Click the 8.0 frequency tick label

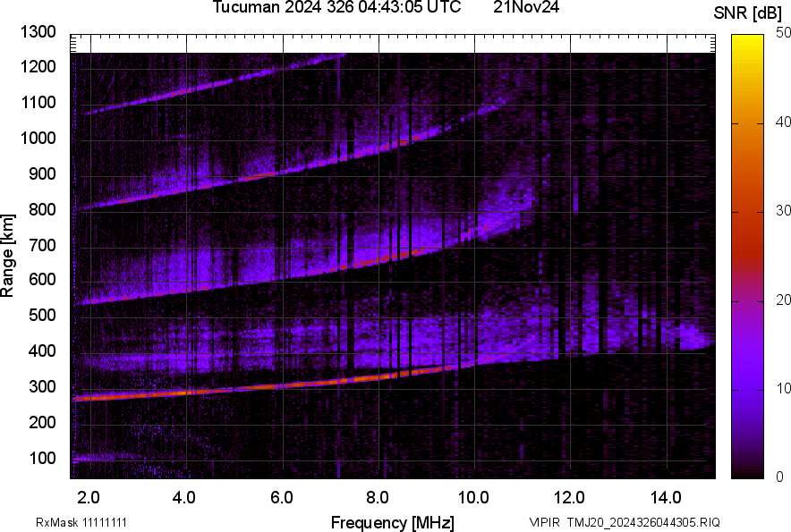(x=378, y=497)
